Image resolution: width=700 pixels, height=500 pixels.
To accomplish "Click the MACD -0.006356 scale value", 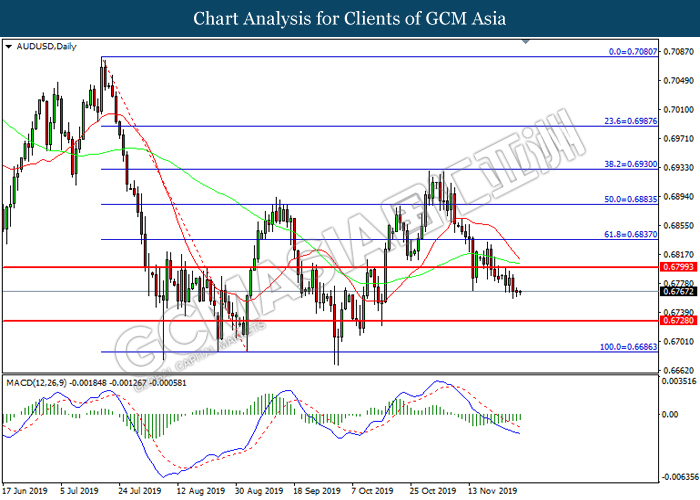I will (x=679, y=477).
